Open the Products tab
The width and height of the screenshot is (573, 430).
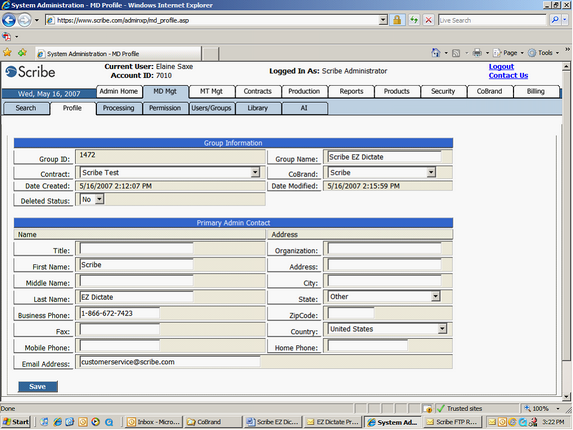[396, 91]
